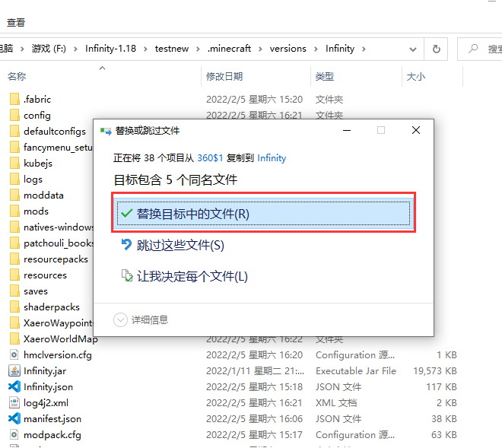The image size is (502, 448).
Task: Select the resources folder icon
Action: point(14,275)
